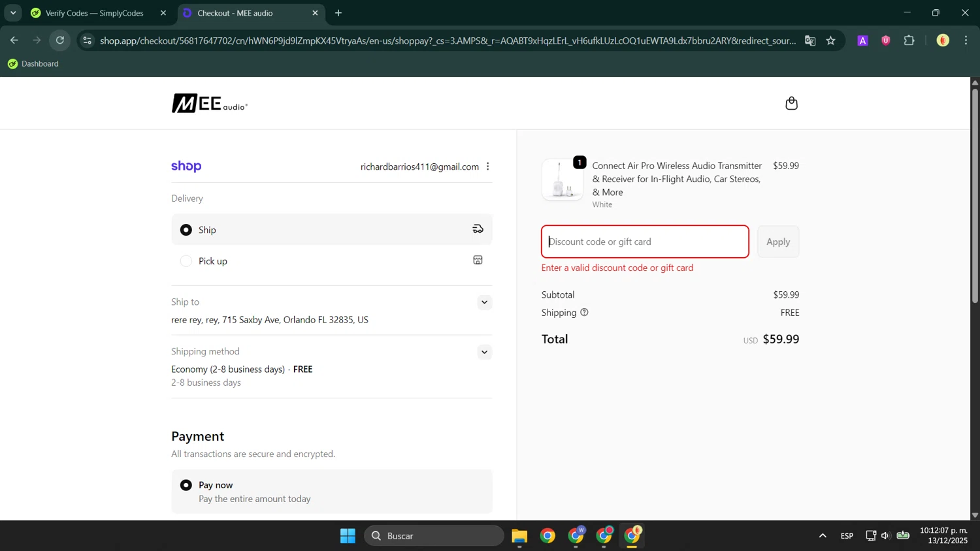Click the URL address bar

click(x=448, y=40)
